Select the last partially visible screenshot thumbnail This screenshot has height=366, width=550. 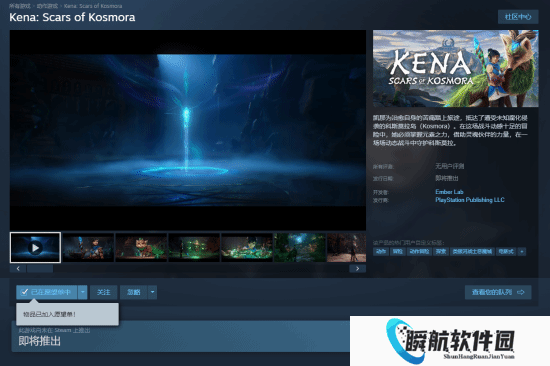coord(346,247)
